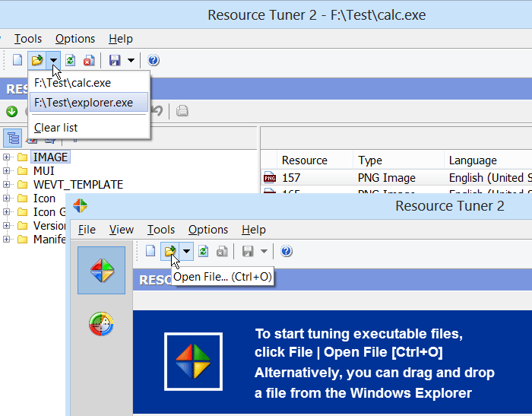
Task: Open Help menu in calc.exe window
Action: pyautogui.click(x=120, y=39)
